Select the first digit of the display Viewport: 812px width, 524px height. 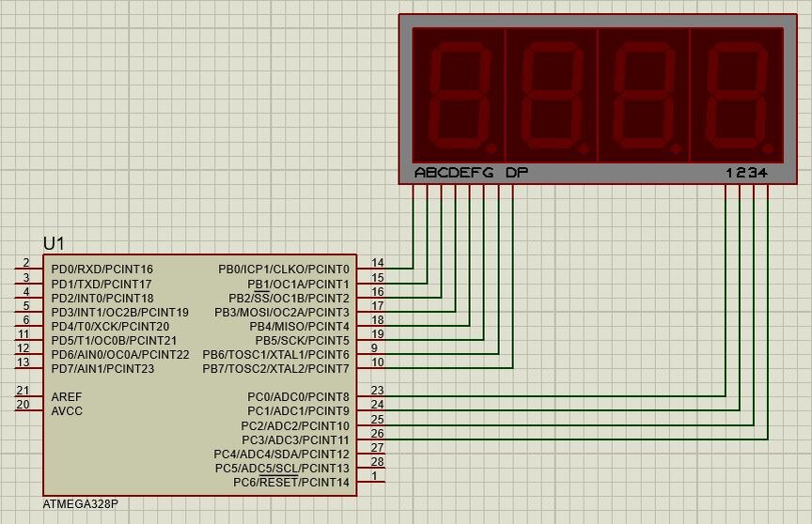coord(459,95)
